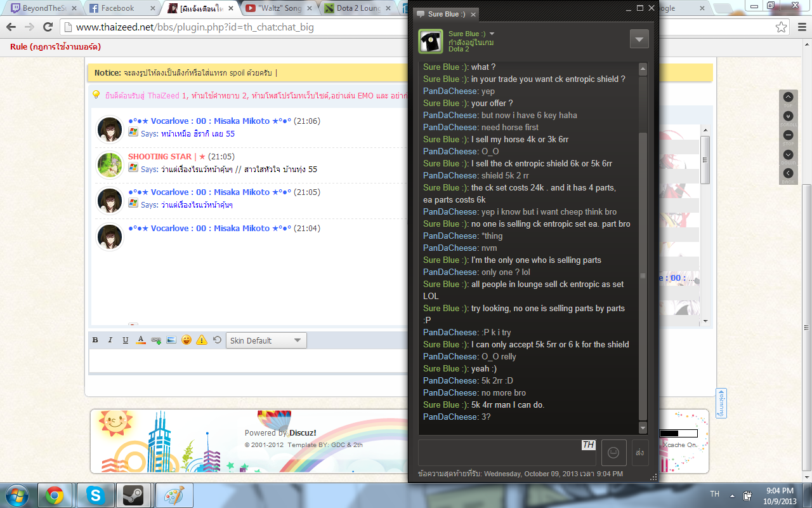The height and width of the screenshot is (508, 812).
Task: Insert an image with the picture icon
Action: 171,340
